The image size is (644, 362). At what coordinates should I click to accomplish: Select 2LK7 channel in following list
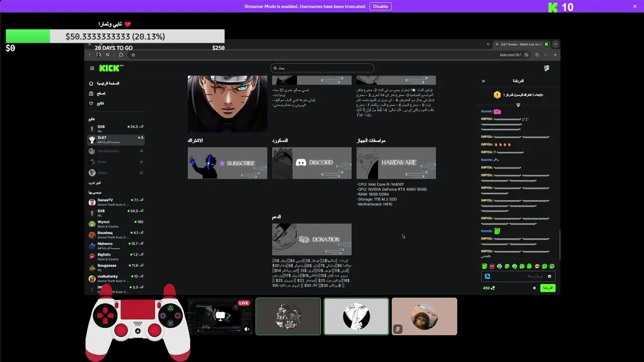(116, 140)
